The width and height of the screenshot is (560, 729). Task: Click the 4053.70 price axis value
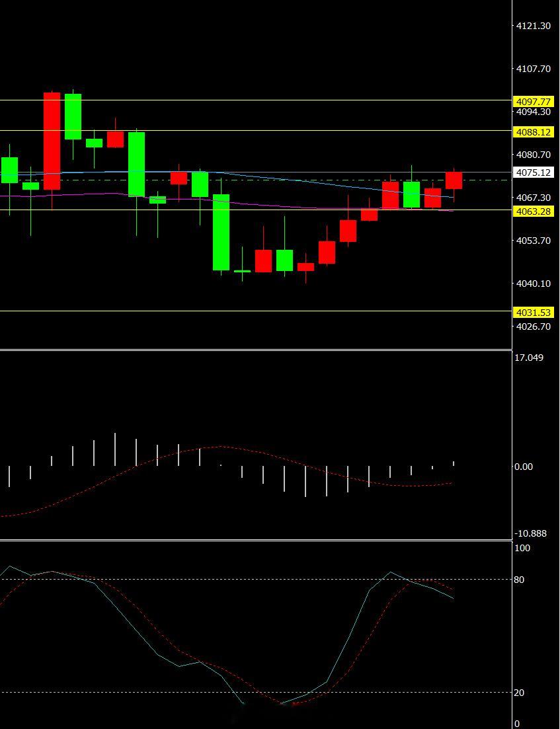(534, 241)
